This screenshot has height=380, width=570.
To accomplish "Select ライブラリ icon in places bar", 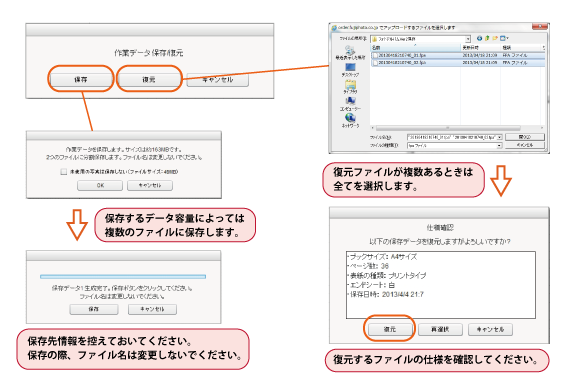I will pyautogui.click(x=350, y=84).
